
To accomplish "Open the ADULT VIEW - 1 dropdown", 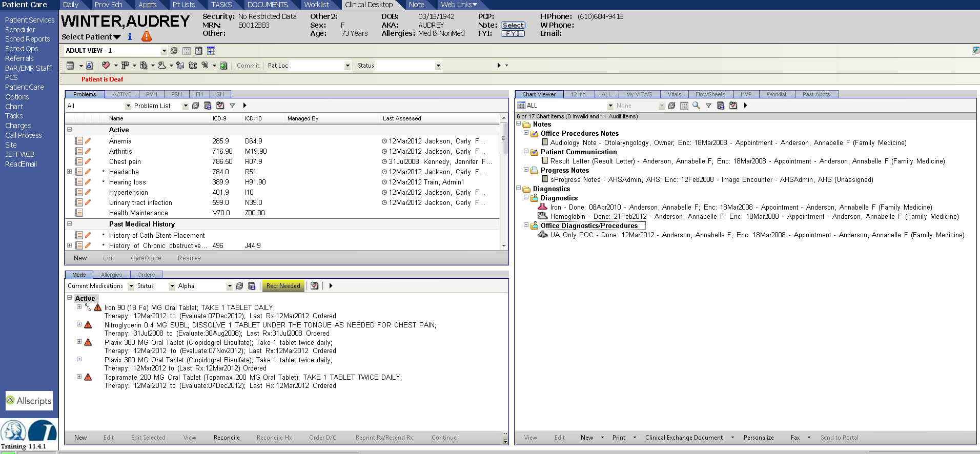I will [164, 51].
